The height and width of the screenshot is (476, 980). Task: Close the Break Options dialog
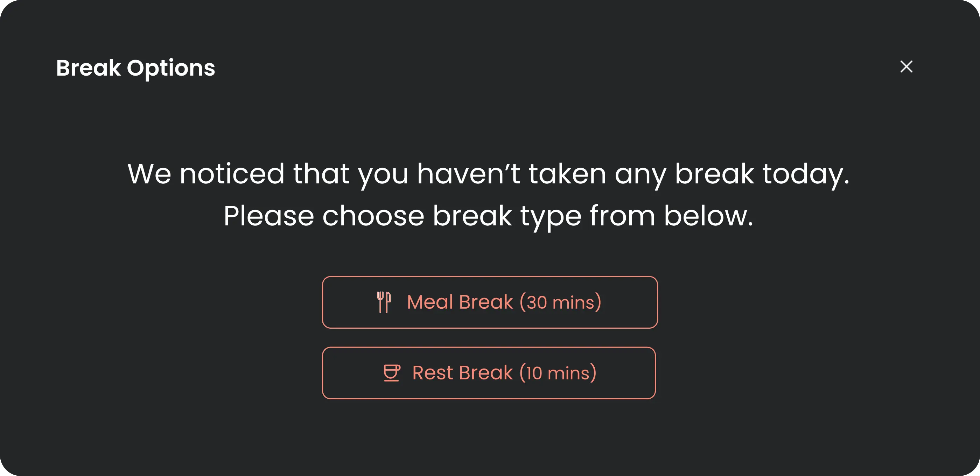906,66
